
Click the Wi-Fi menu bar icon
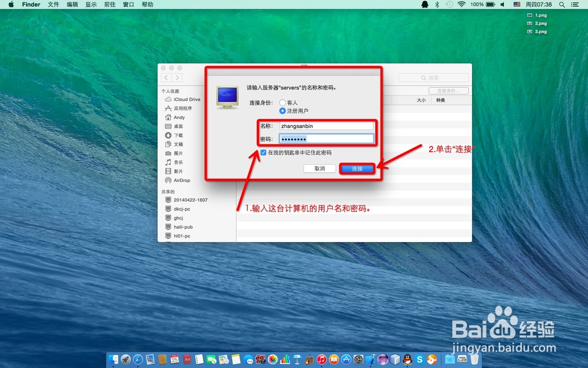(462, 5)
